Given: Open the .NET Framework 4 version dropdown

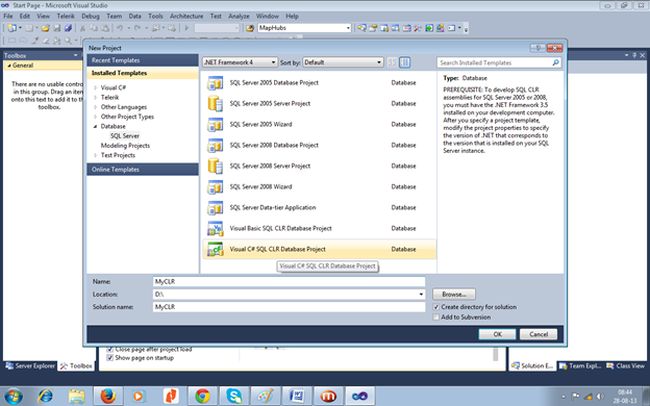Looking at the screenshot, I should 273,62.
